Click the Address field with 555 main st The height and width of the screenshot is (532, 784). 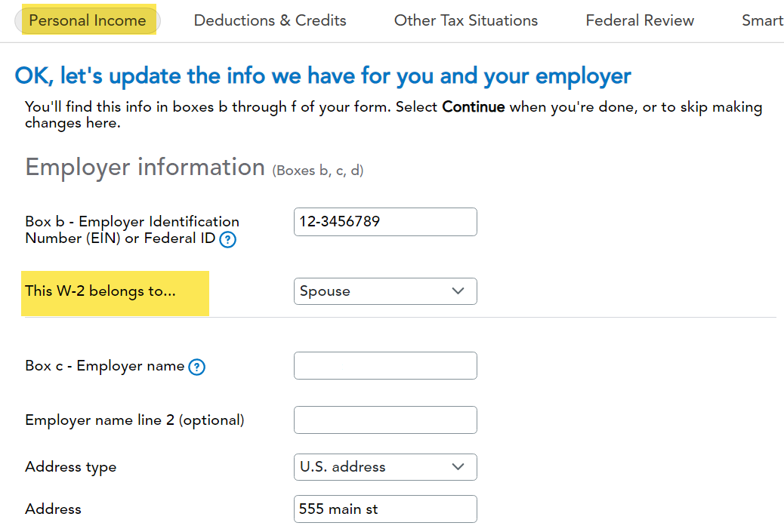pyautogui.click(x=385, y=509)
